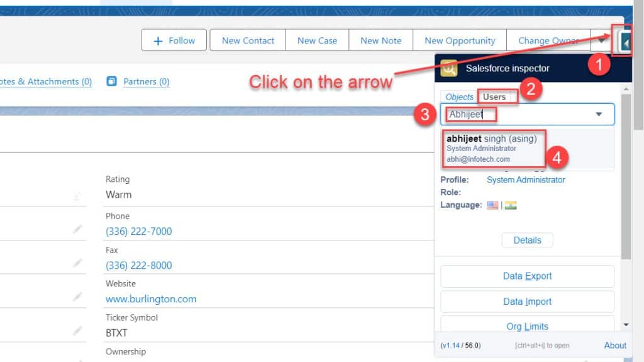Focus the user search input field
The width and height of the screenshot is (644, 362).
click(528, 115)
